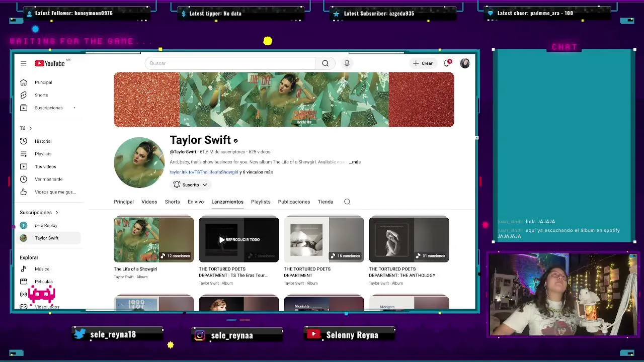This screenshot has height=362, width=644.
Task: Click Latest cheer padmme_ara text
Action: point(535,13)
